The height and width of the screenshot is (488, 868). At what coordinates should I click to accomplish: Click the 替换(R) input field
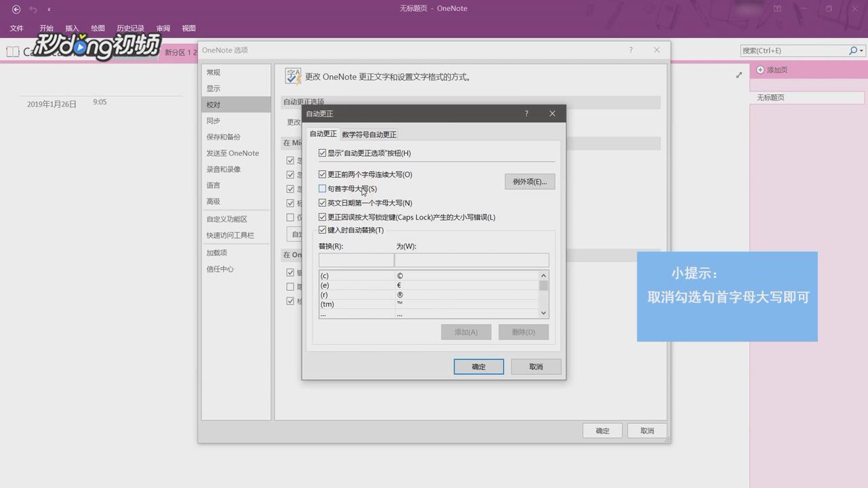click(356, 260)
